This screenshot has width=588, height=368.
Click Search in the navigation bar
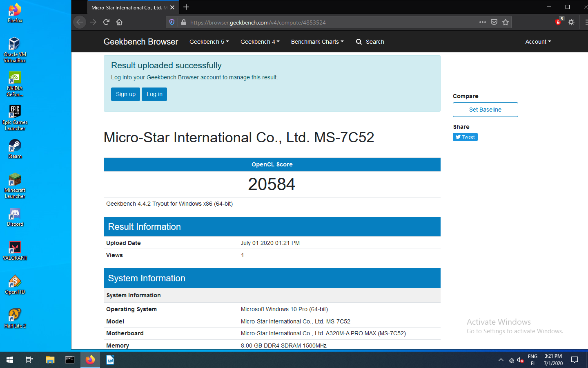[370, 42]
